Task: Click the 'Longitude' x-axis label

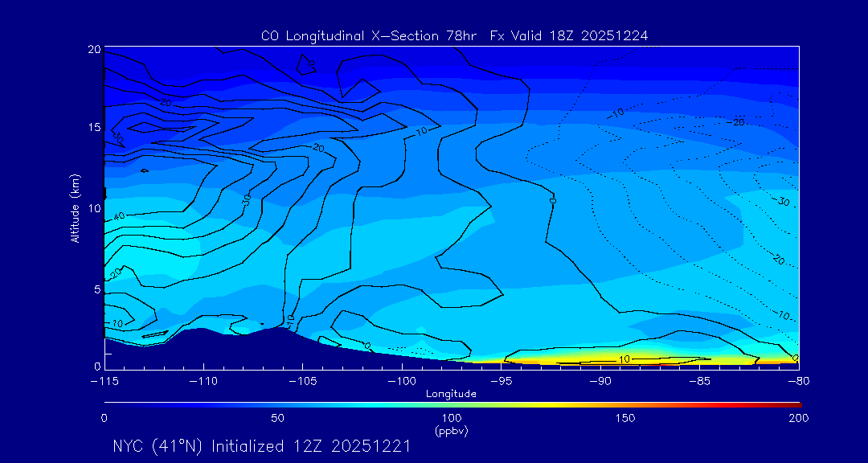Action: point(451,394)
